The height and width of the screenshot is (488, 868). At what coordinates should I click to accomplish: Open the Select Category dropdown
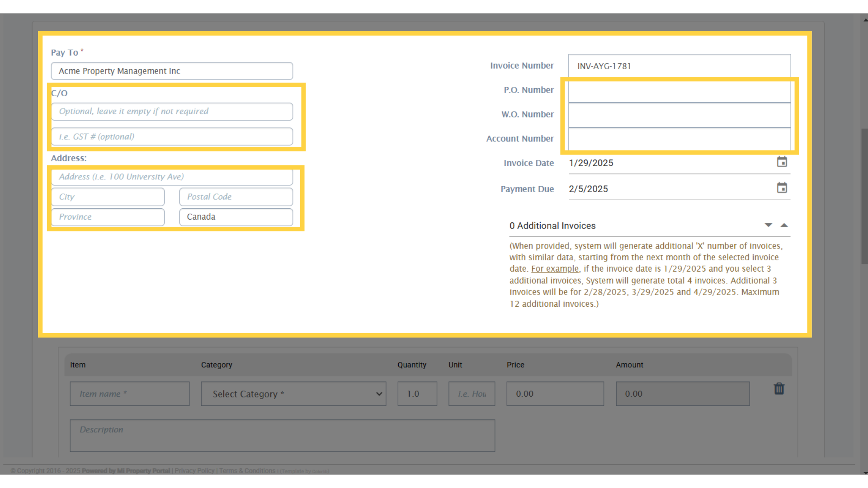[293, 394]
